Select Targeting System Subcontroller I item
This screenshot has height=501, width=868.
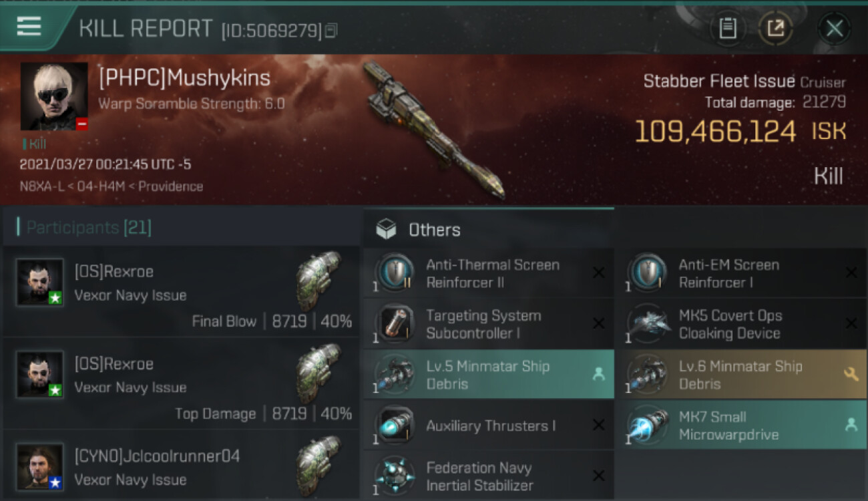point(489,324)
